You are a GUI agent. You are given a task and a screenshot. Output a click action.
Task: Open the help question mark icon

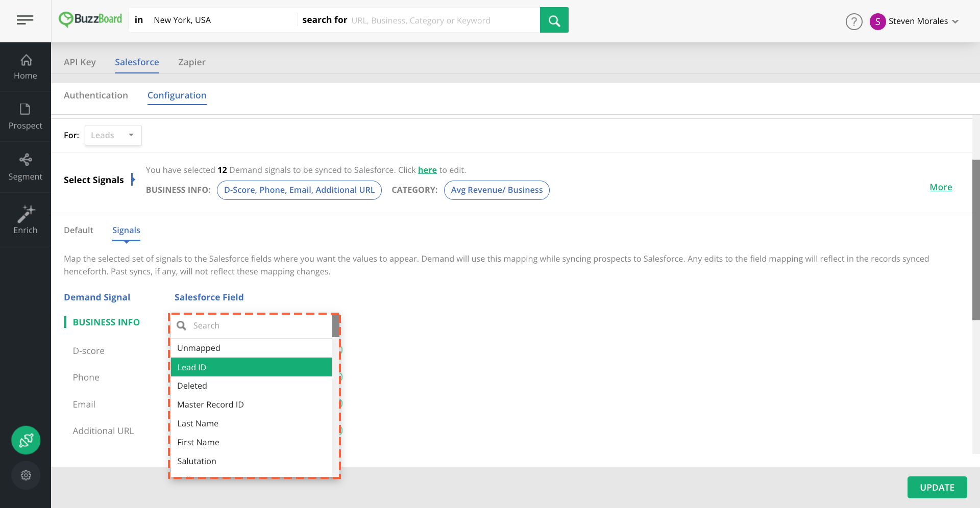tap(854, 21)
